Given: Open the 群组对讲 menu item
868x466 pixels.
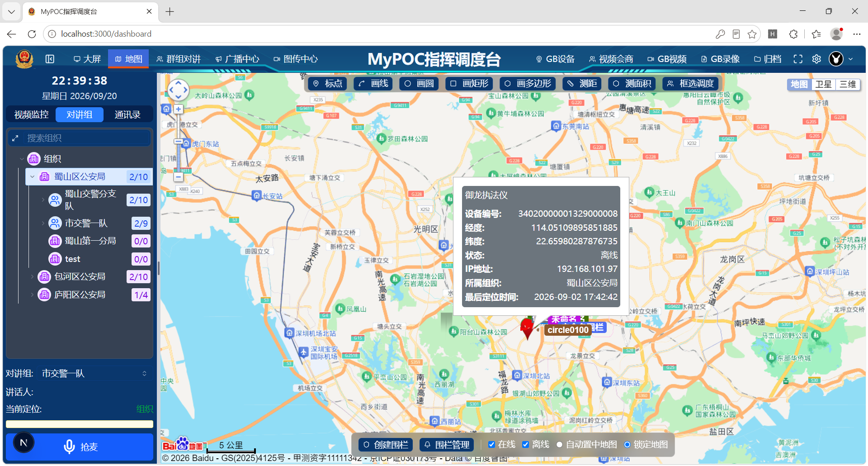Looking at the screenshot, I should [178, 59].
